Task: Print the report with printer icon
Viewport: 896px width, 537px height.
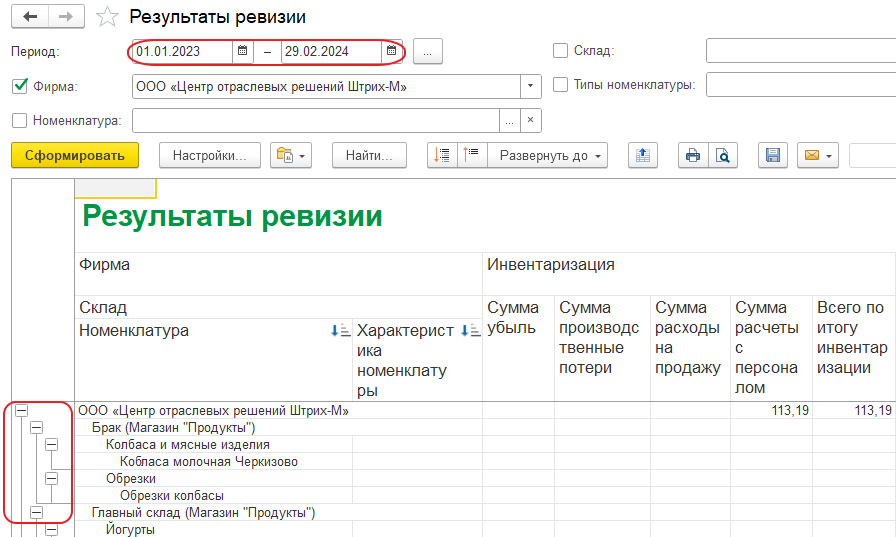Action: point(693,155)
